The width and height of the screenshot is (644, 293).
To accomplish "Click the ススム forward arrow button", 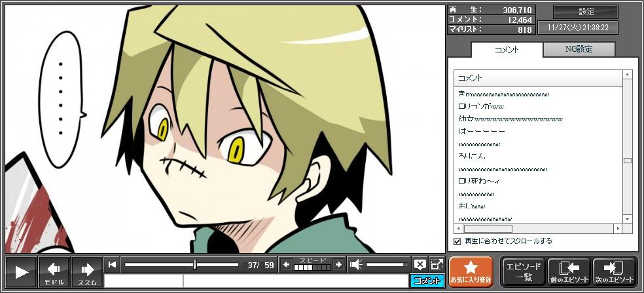I will 86,272.
